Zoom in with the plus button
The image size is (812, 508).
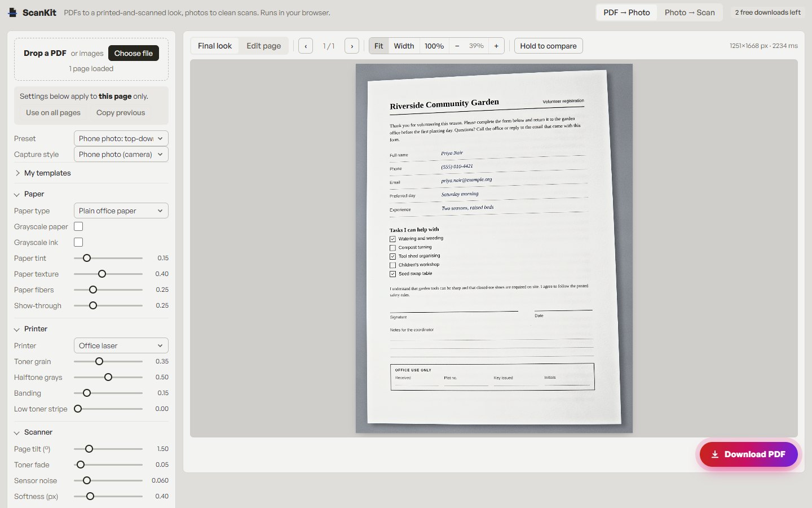496,46
